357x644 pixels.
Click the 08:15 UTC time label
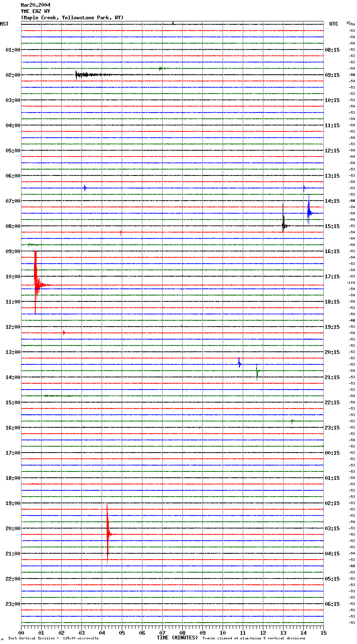(332, 50)
